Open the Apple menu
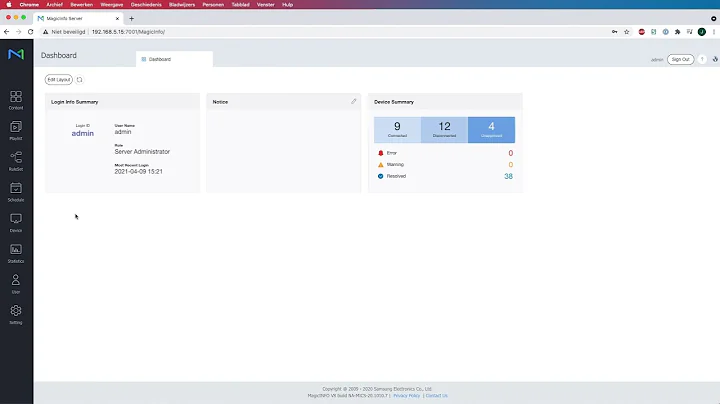The height and width of the screenshot is (404, 720). [9, 5]
